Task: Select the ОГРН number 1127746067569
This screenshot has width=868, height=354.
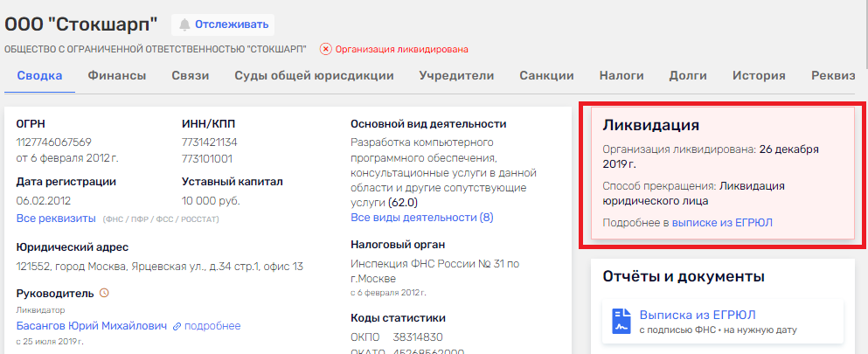Action: click(x=53, y=142)
